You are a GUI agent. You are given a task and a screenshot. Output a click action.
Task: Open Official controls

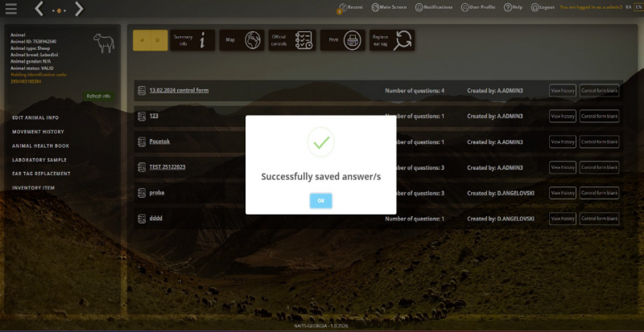click(292, 40)
